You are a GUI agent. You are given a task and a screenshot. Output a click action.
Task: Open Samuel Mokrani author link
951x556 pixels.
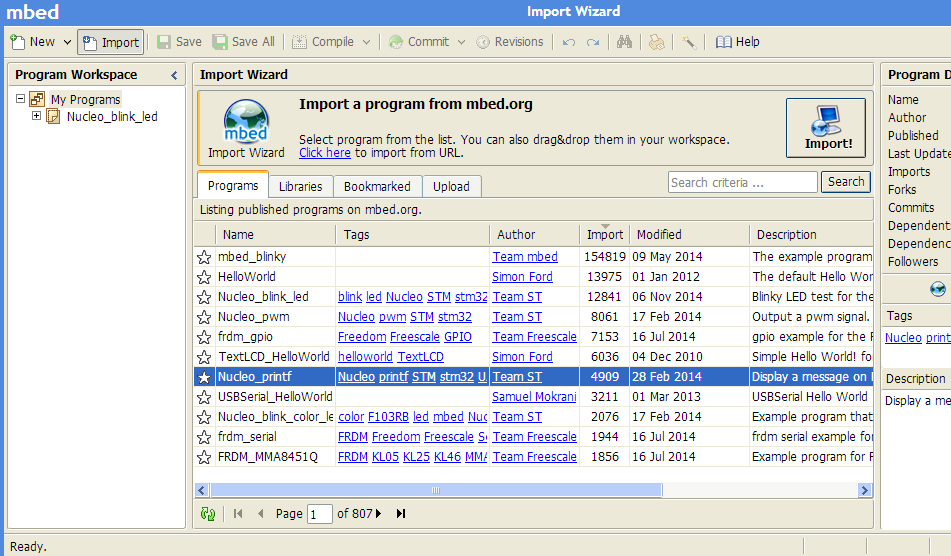pyautogui.click(x=534, y=397)
